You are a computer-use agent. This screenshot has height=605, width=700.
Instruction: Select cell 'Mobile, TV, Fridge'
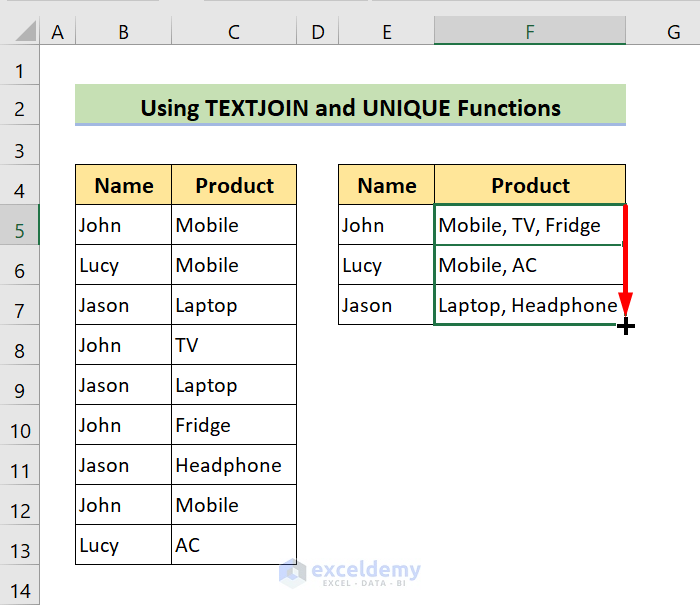530,225
